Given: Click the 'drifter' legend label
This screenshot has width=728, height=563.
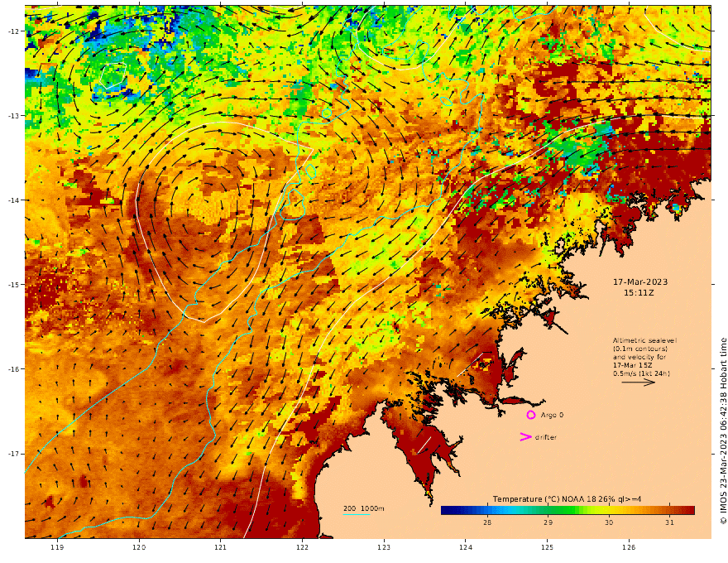Looking at the screenshot, I should tap(545, 437).
